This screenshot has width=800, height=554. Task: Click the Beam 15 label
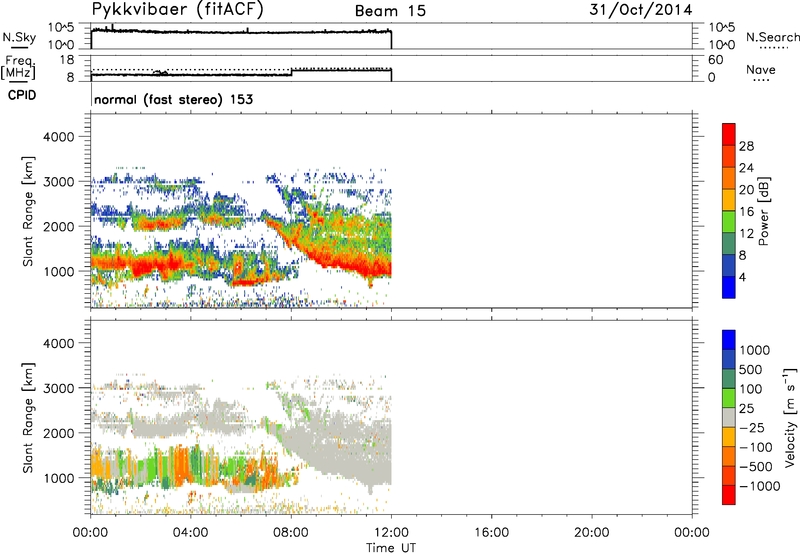point(390,11)
